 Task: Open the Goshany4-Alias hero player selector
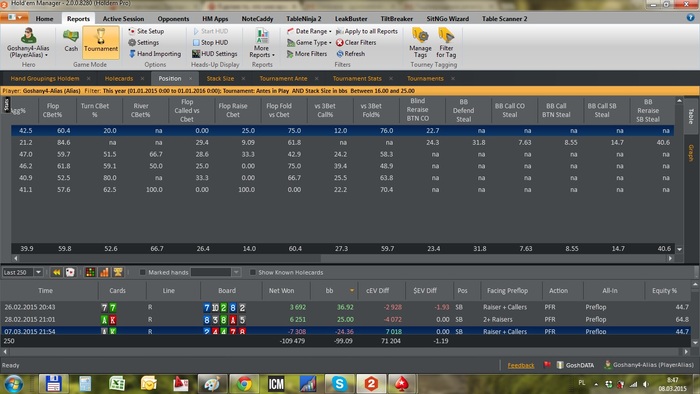tap(28, 43)
